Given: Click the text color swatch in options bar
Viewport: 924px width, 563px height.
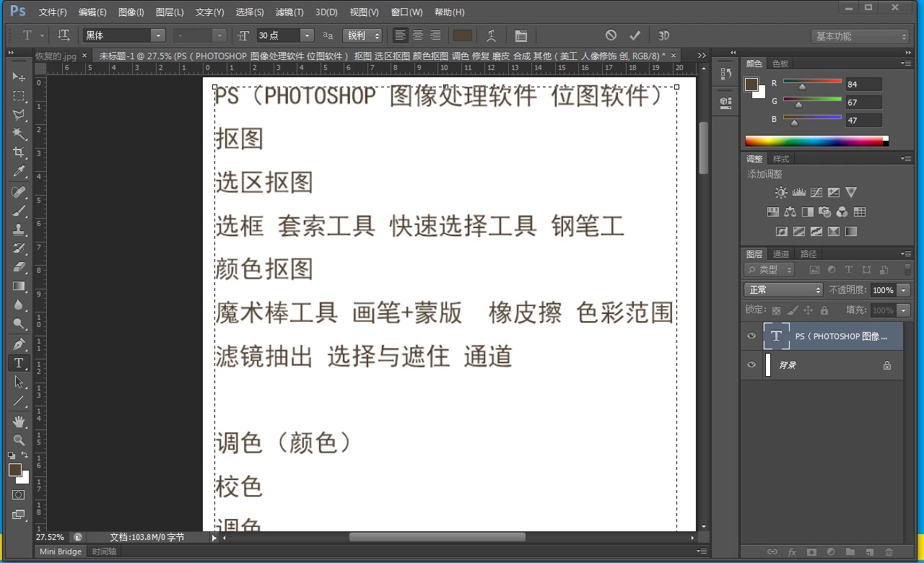Looking at the screenshot, I should 463,35.
